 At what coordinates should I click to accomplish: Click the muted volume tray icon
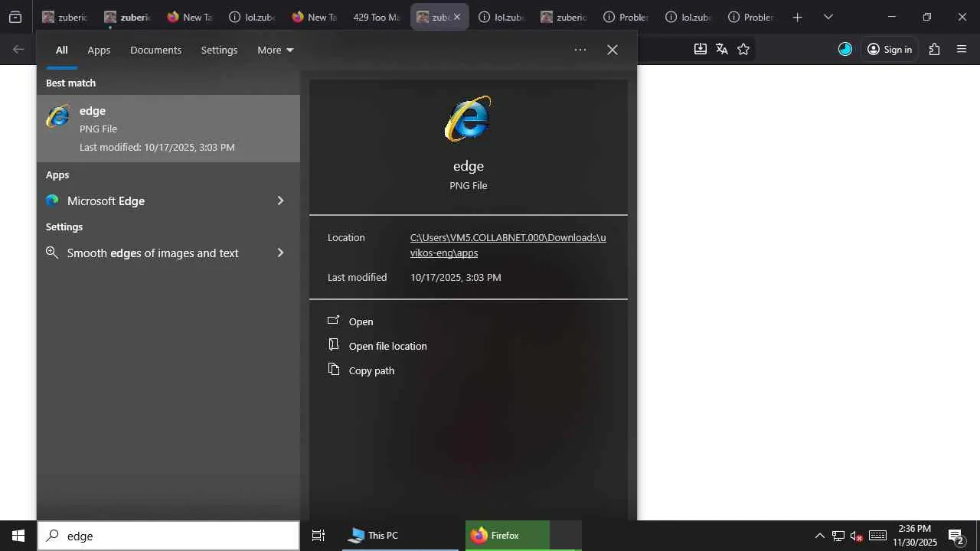pyautogui.click(x=857, y=536)
